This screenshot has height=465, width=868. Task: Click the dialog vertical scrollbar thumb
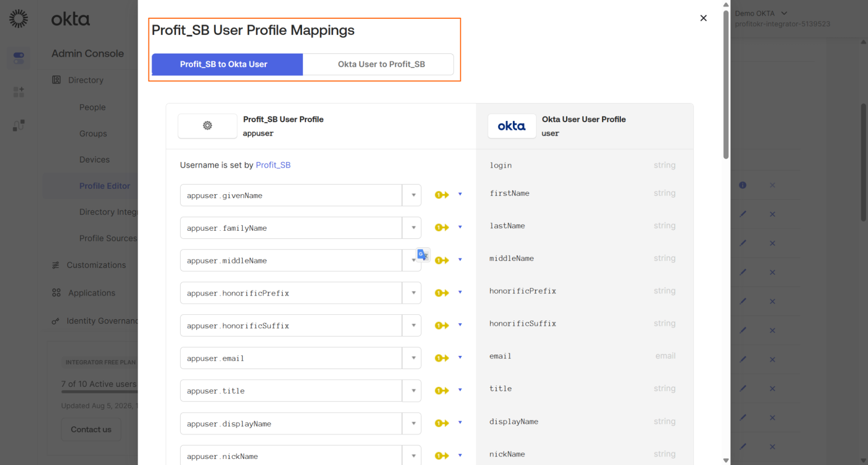[726, 85]
